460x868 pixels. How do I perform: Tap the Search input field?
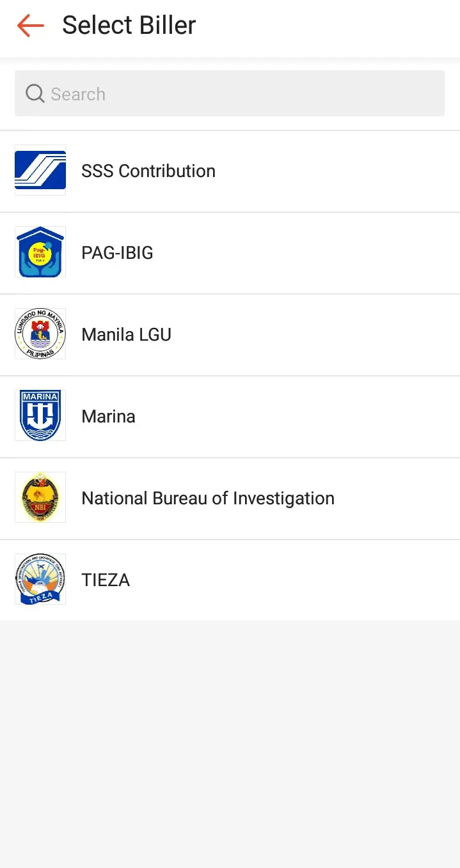point(230,93)
